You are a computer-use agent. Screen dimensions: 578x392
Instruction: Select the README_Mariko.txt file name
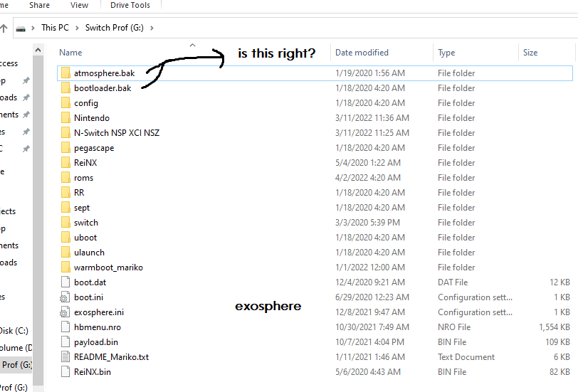(x=111, y=357)
